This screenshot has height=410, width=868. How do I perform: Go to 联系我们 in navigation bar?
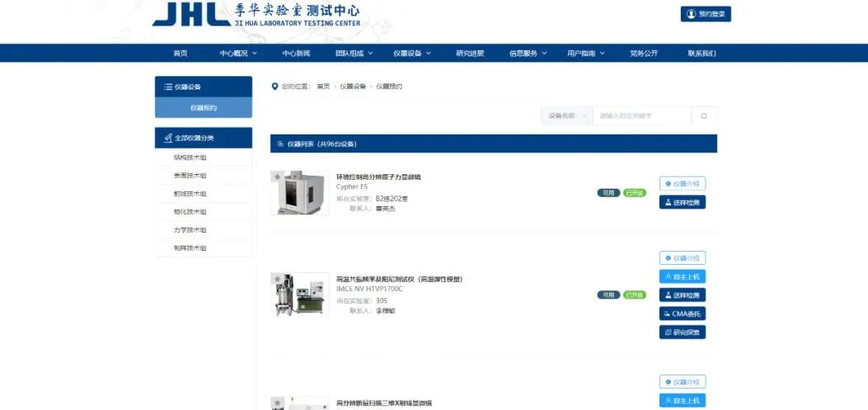701,54
